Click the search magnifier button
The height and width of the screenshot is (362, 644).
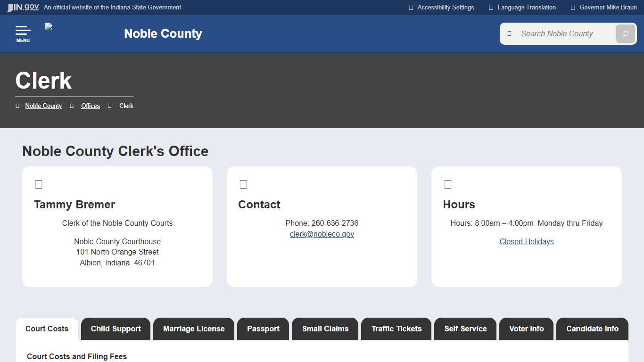click(x=626, y=33)
